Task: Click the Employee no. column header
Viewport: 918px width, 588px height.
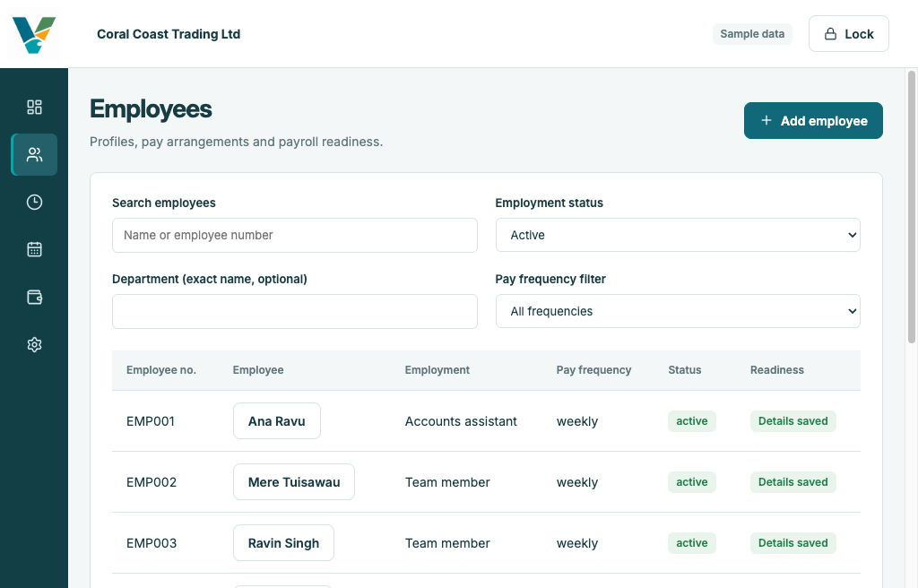Action: (161, 370)
